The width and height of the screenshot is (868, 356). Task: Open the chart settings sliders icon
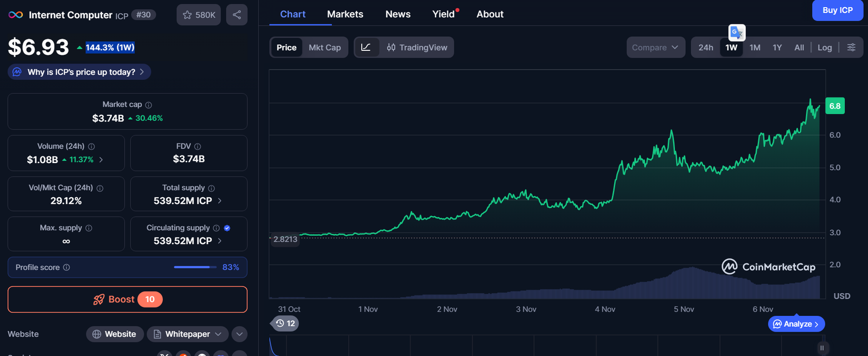point(851,47)
